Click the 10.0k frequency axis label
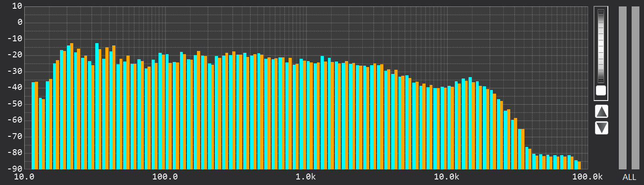The height and width of the screenshot is (185, 644). point(446,177)
